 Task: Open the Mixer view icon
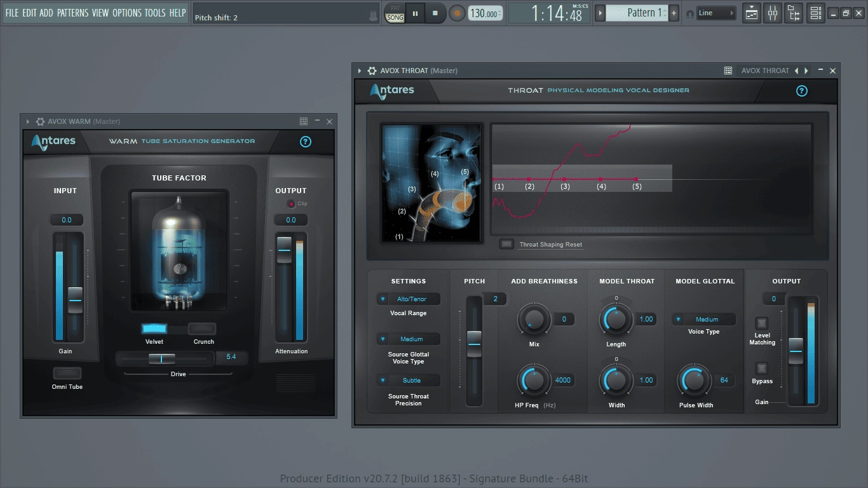(773, 13)
